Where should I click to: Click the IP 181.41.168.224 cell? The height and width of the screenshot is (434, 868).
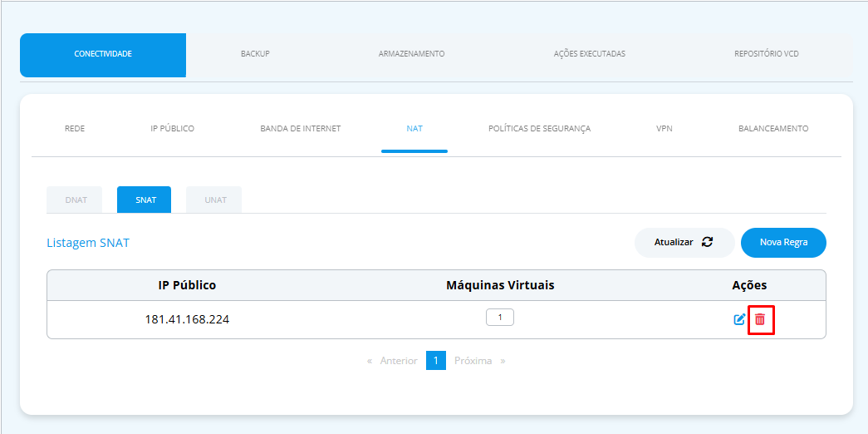pos(187,319)
